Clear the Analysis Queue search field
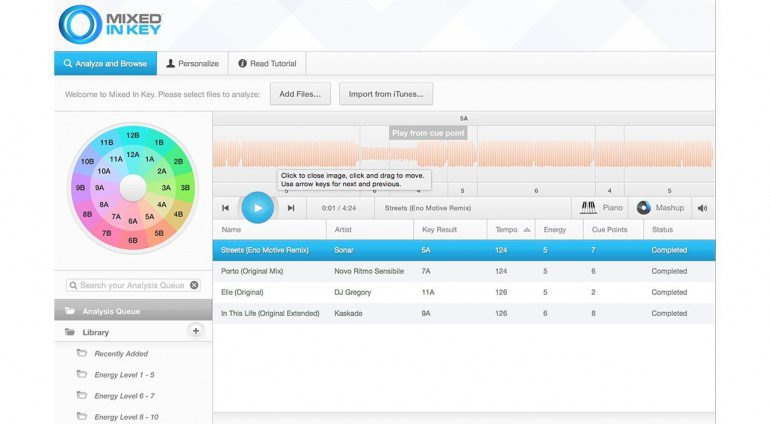 pos(194,285)
